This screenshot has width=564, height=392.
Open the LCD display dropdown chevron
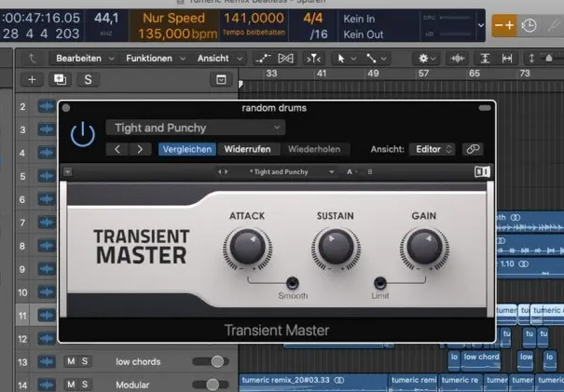pyautogui.click(x=481, y=25)
